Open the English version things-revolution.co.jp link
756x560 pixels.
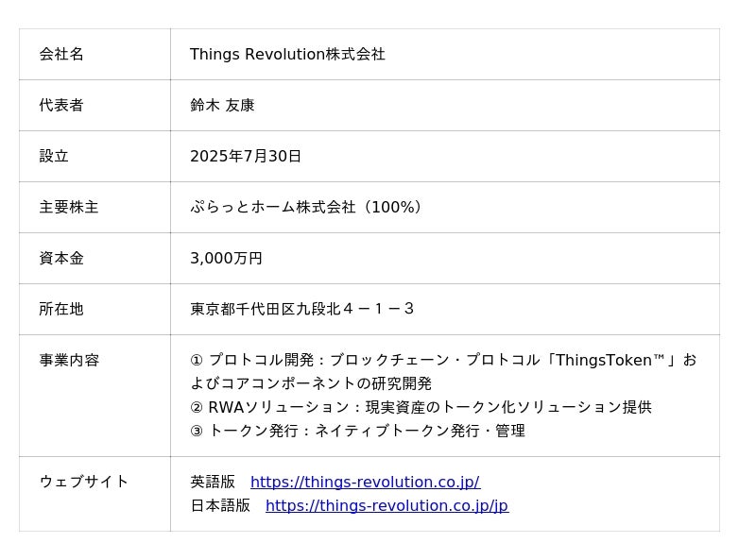pos(365,483)
